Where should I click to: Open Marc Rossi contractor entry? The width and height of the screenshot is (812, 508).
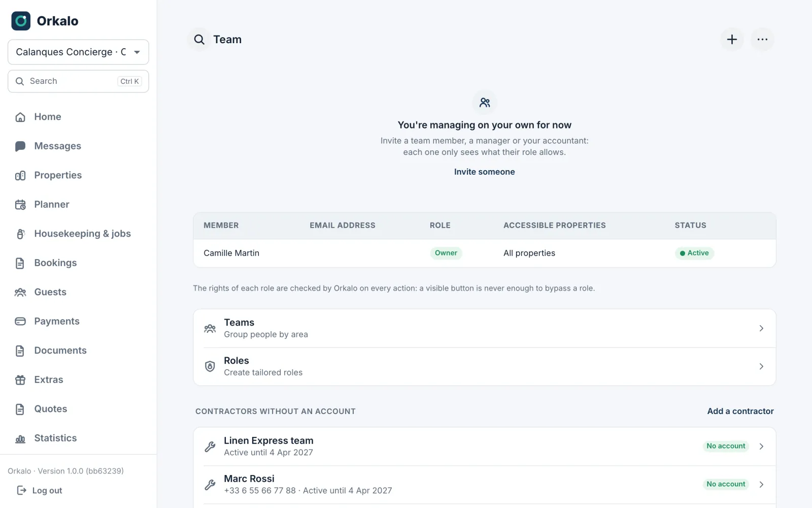click(x=485, y=485)
